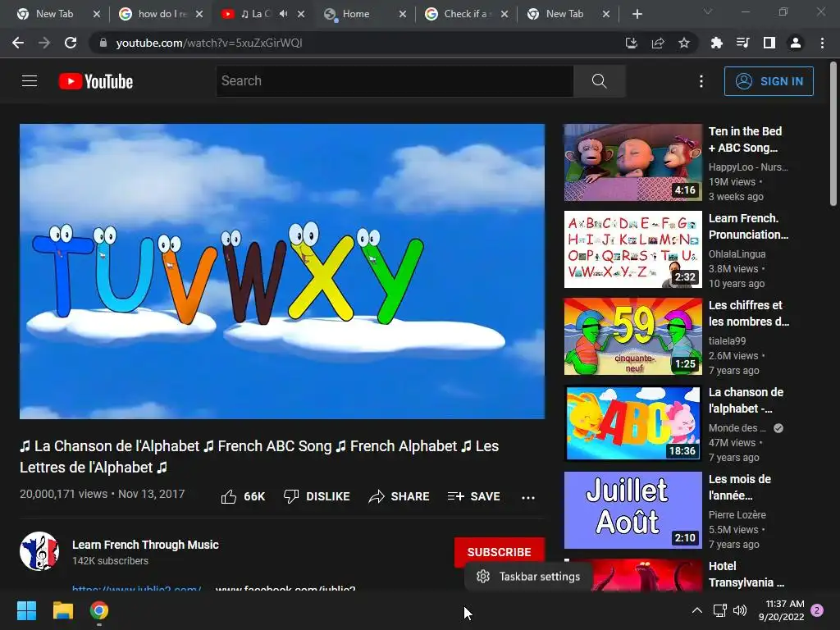840x630 pixels.
Task: Open File Explorer from taskbar
Action: pos(62,610)
